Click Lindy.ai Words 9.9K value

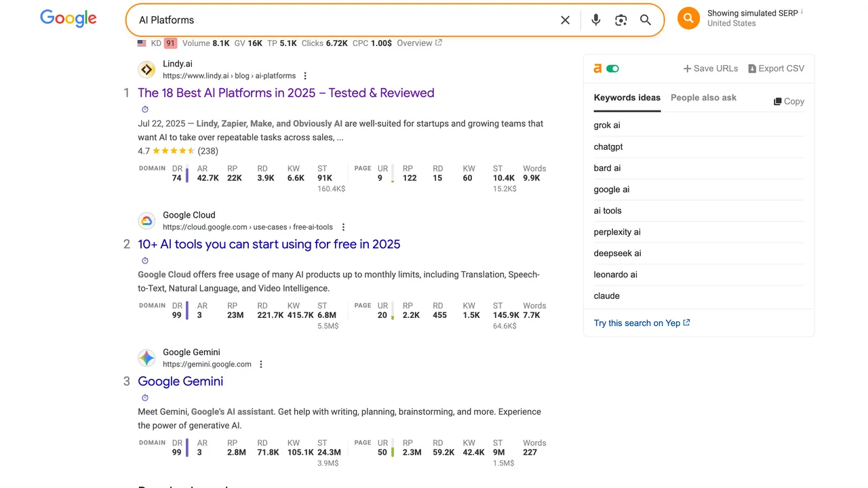click(x=532, y=178)
